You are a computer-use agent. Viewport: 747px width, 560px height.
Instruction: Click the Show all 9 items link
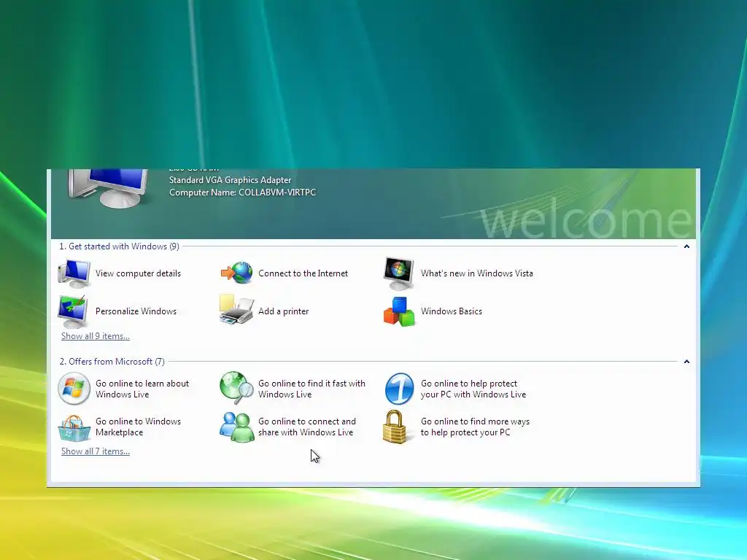click(96, 336)
